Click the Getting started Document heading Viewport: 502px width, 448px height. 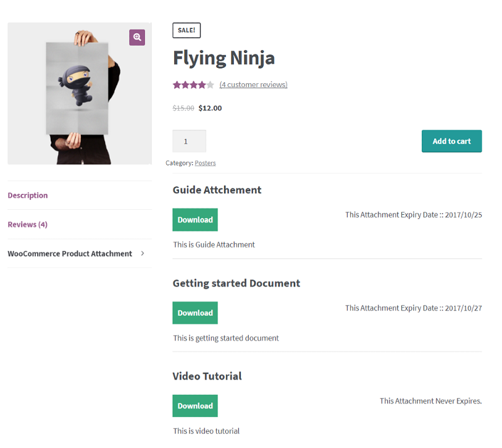coord(236,283)
